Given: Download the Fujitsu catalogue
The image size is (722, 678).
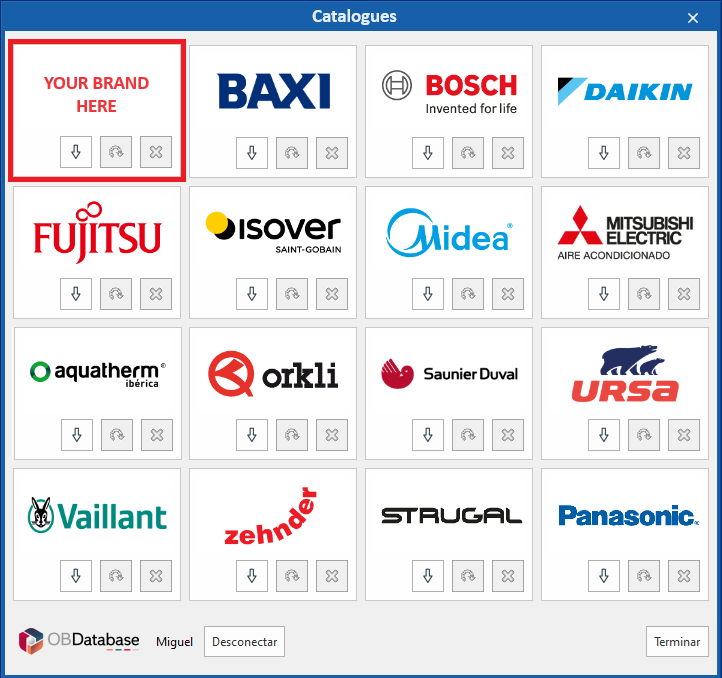Looking at the screenshot, I should [76, 294].
